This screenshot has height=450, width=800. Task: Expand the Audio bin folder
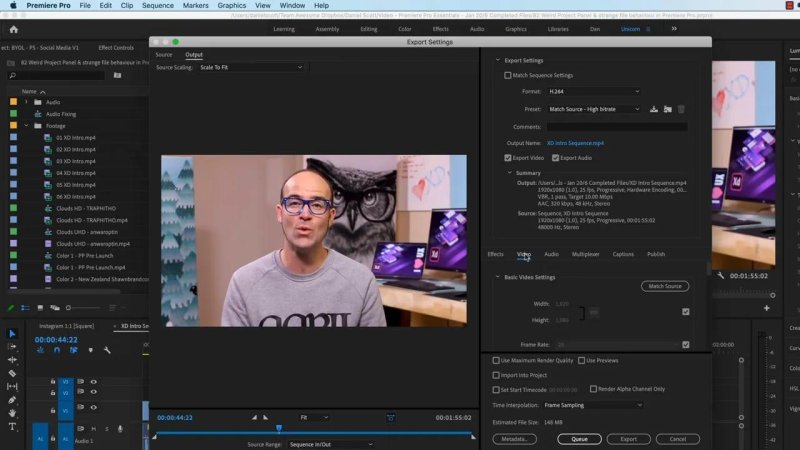(x=26, y=102)
